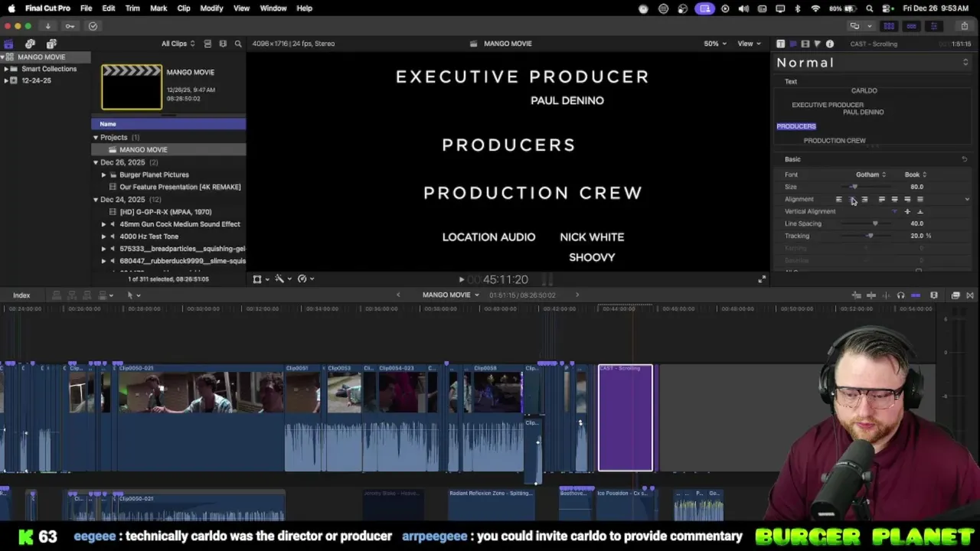Viewport: 980px width, 551px height.
Task: Adjust the Size slider
Action: [867, 187]
